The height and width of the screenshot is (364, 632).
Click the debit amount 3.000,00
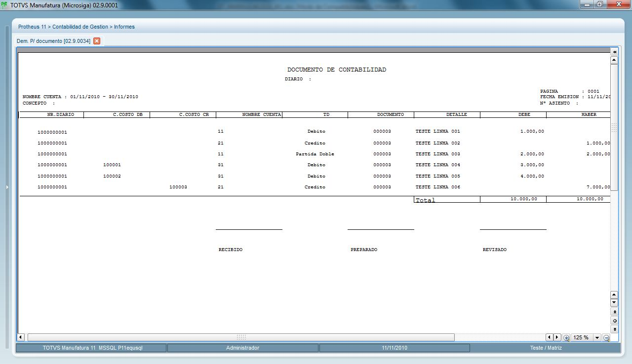[532, 165]
